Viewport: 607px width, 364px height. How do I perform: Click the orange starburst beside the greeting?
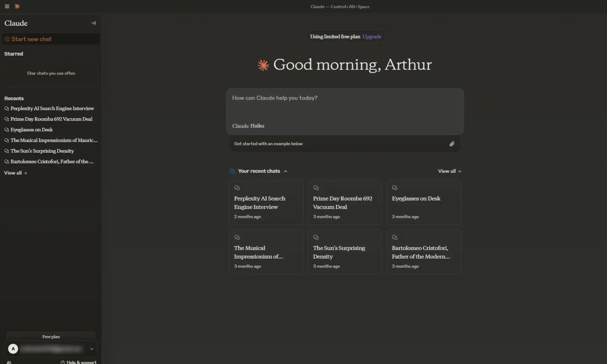click(x=263, y=65)
